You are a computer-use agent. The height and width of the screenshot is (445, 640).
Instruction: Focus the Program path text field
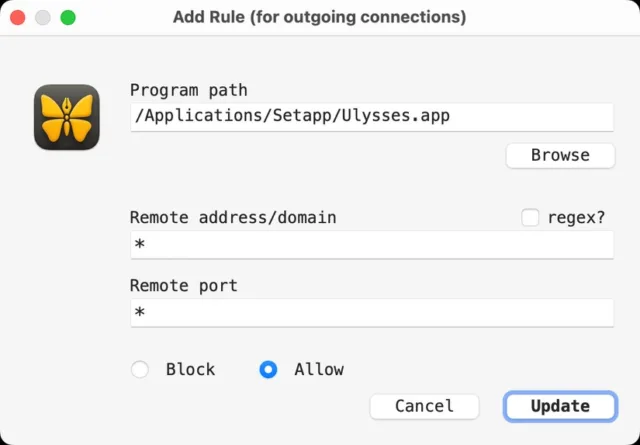(372, 117)
